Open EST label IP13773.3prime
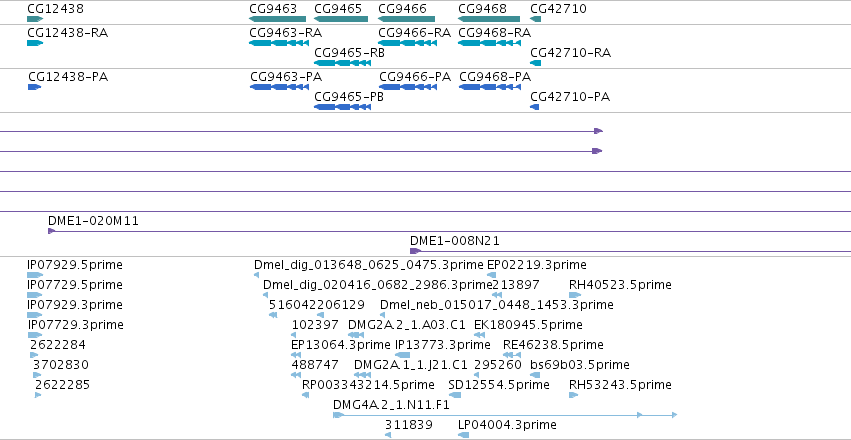The image size is (851, 440). (x=443, y=345)
